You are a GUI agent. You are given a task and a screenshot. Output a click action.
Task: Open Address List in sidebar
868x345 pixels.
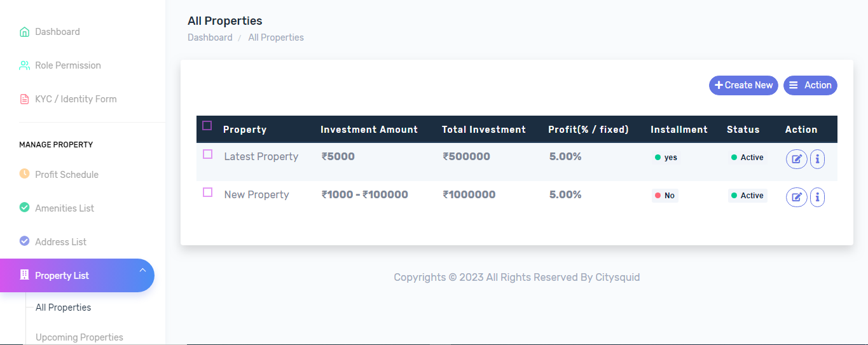60,241
